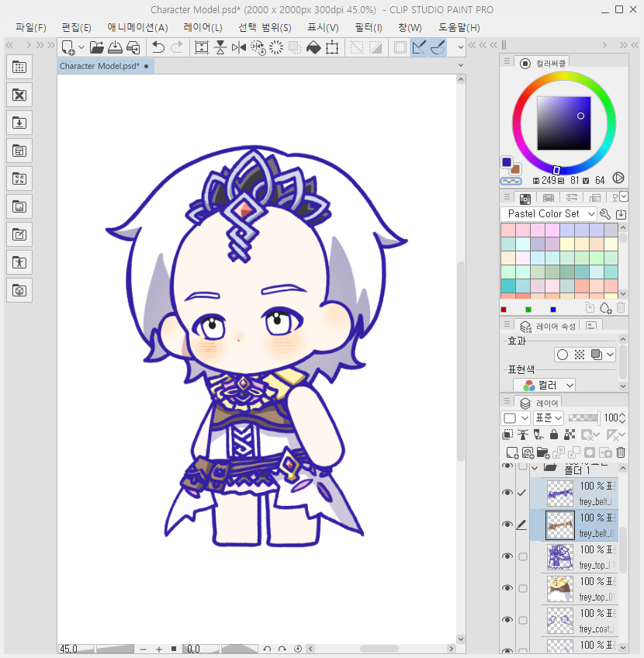Image resolution: width=644 pixels, height=658 pixels.
Task: Select the main drawing color blue swatch
Action: coord(507,162)
